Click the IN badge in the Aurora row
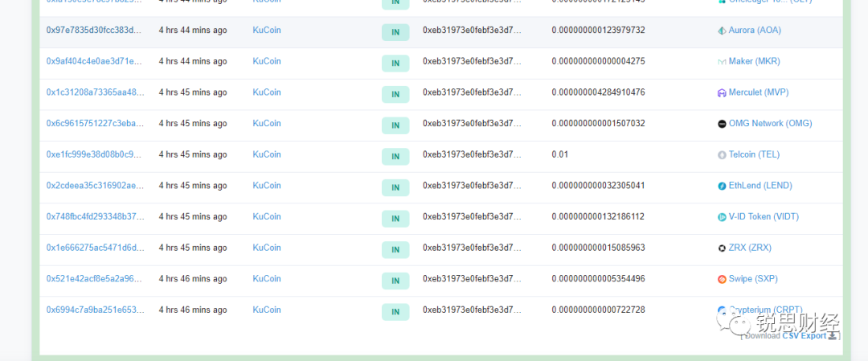Image resolution: width=868 pixels, height=361 pixels. (x=395, y=32)
